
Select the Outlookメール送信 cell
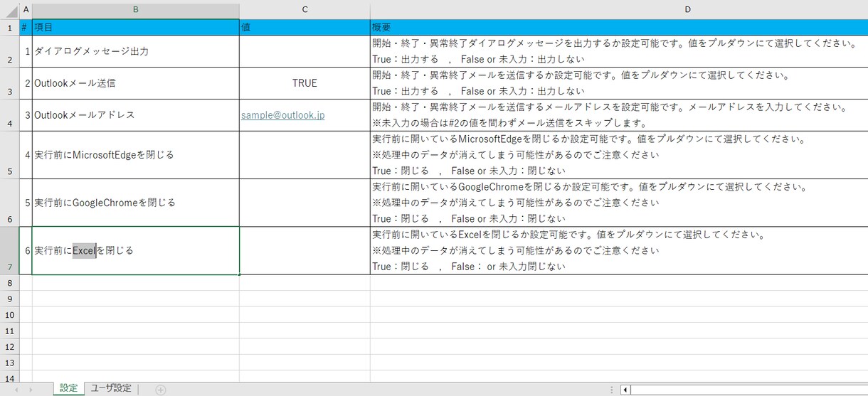pyautogui.click(x=136, y=83)
